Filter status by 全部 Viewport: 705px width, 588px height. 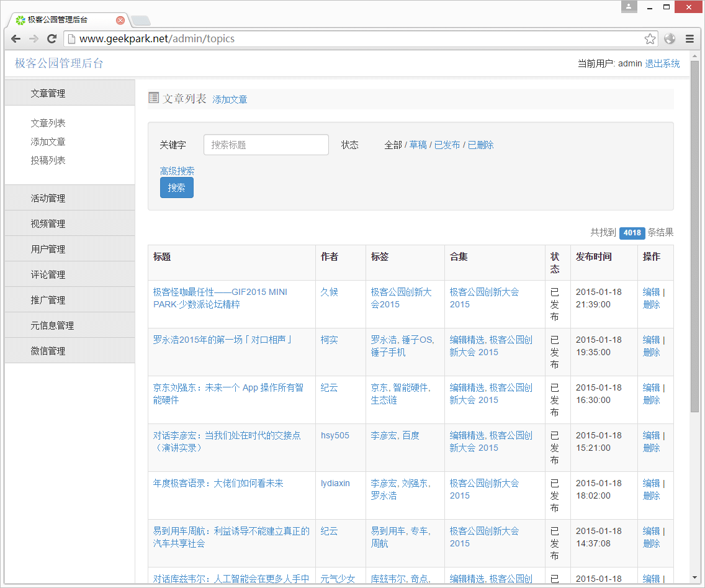(x=393, y=145)
